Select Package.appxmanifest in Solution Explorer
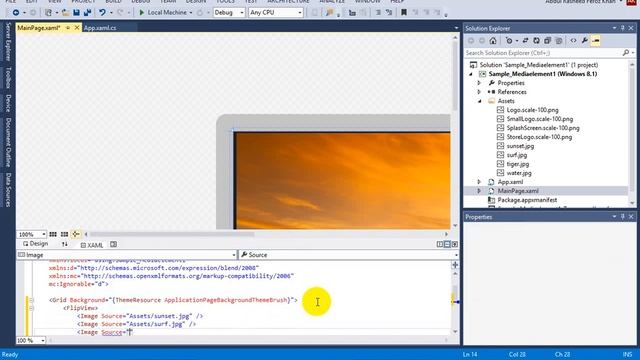The width and height of the screenshot is (640, 360). (x=527, y=200)
